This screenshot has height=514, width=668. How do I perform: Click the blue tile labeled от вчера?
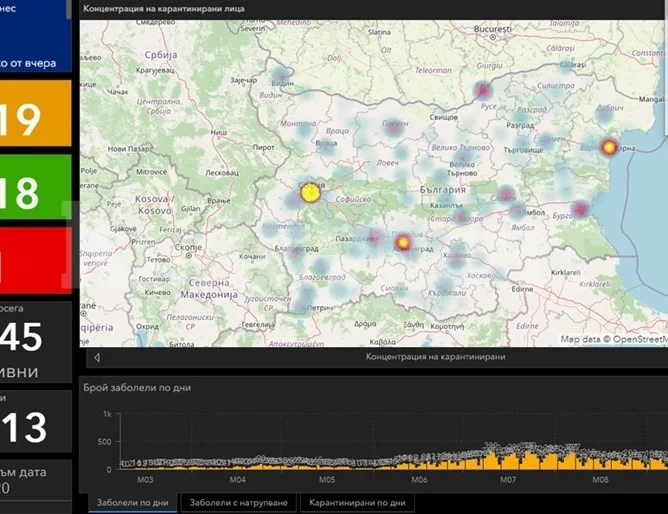click(x=35, y=36)
